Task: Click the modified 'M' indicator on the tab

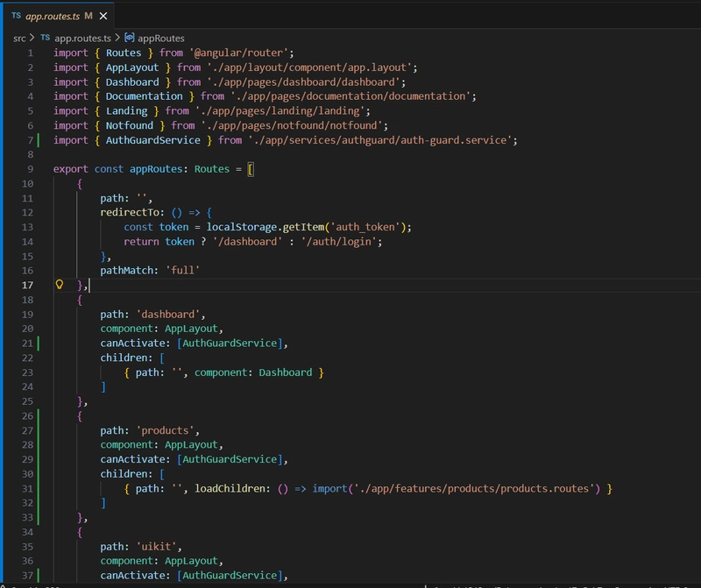Action: tap(88, 16)
